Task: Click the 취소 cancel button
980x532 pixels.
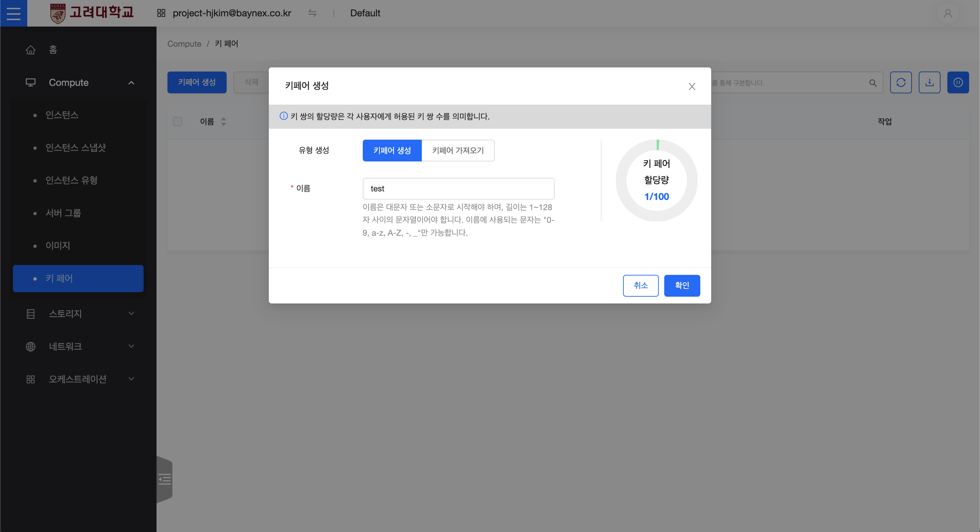Action: (x=641, y=286)
